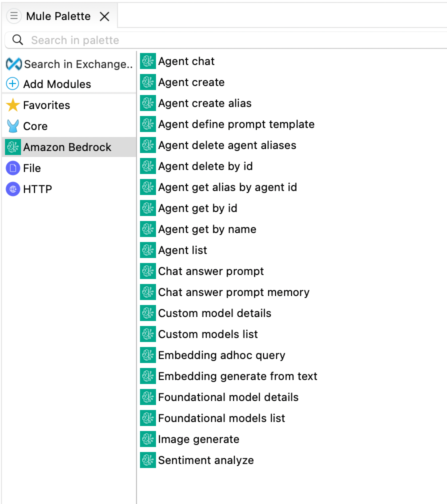Click the icon beside Agent create alias
The image size is (447, 504).
pyautogui.click(x=148, y=103)
